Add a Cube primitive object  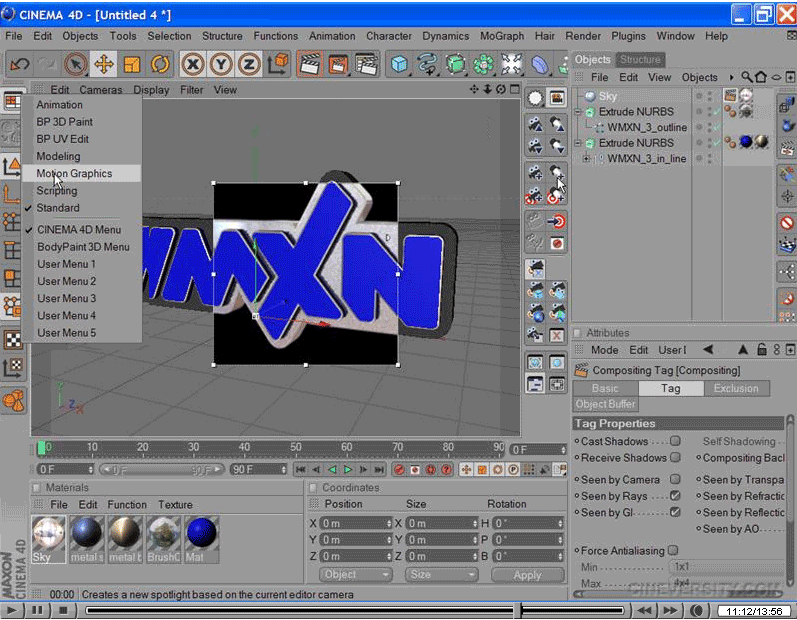coord(399,65)
